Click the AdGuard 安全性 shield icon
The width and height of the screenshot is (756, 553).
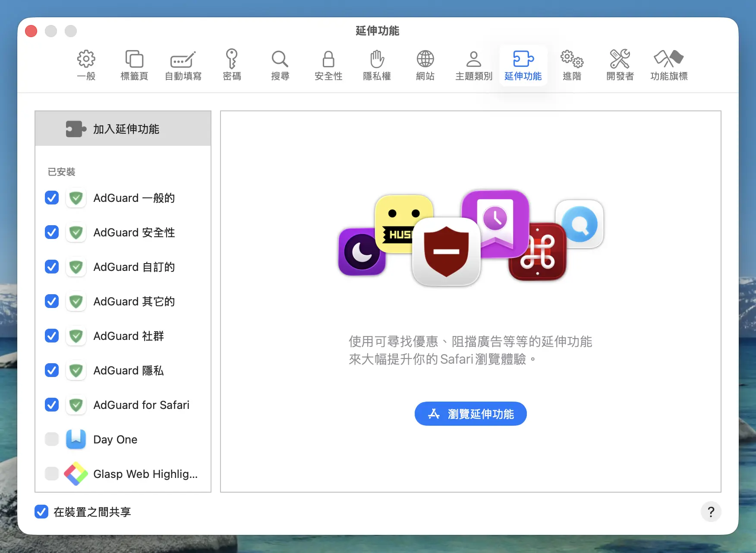(76, 233)
